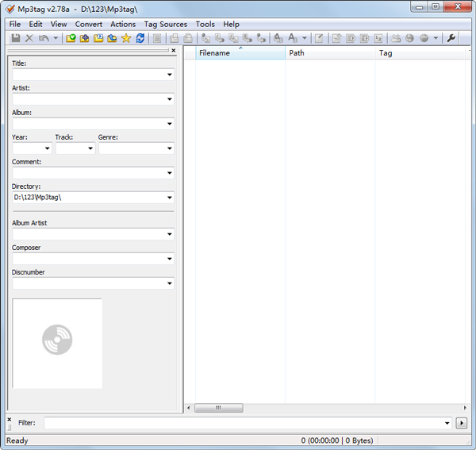This screenshot has height=450, width=476.
Task: Expand the Discnumber field dropdown
Action: click(x=170, y=283)
